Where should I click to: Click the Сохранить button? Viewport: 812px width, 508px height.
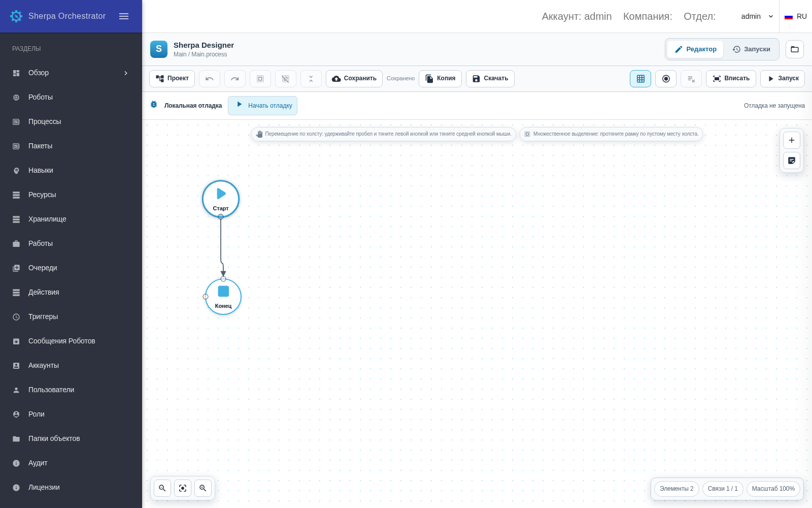pyautogui.click(x=354, y=79)
